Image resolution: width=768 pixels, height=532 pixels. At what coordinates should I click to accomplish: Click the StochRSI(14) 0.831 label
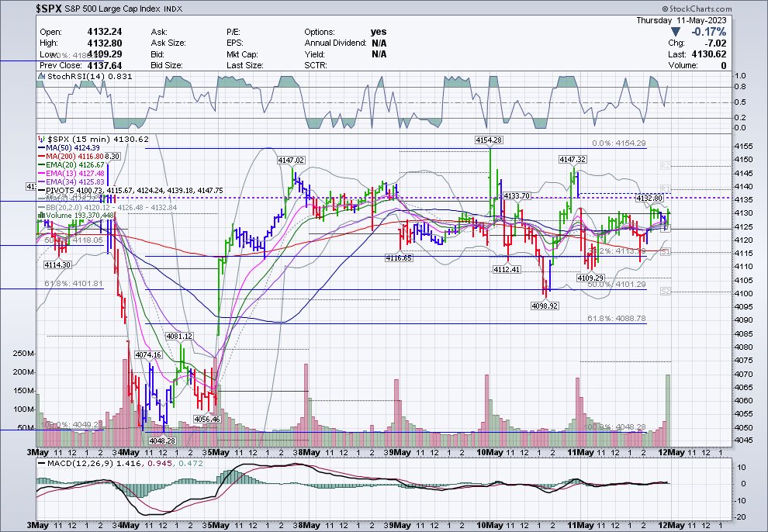[90, 77]
